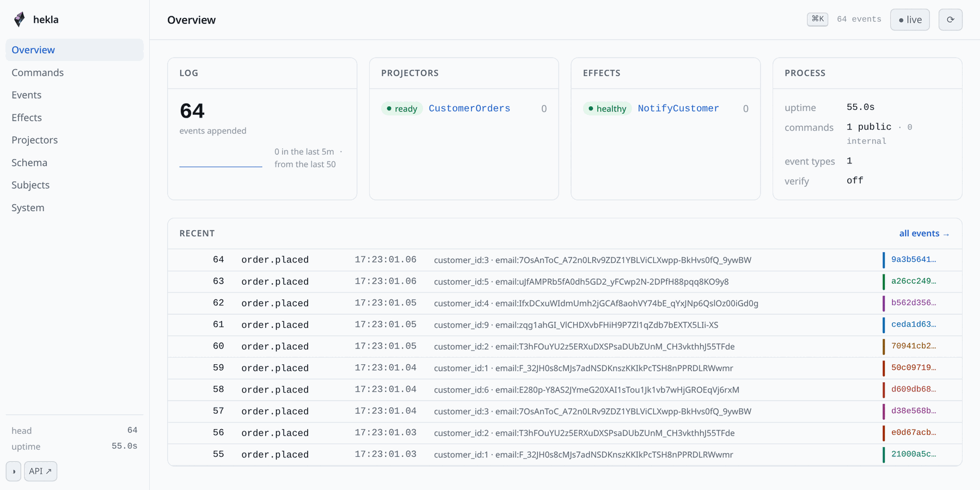Click the verify off value

click(855, 181)
